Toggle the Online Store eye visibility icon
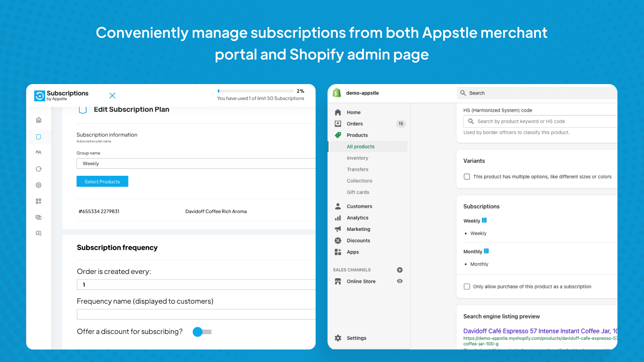644x362 pixels. coord(399,281)
